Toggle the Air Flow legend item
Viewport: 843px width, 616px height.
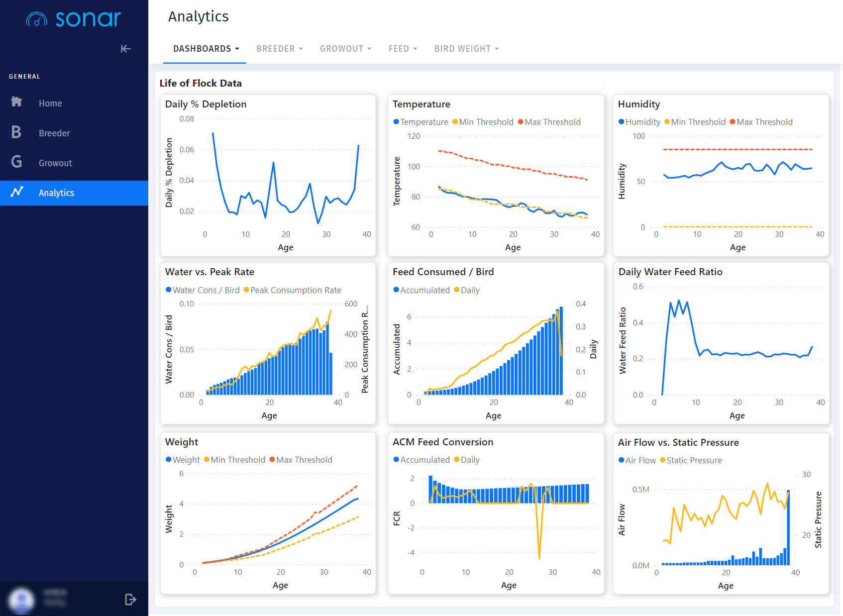coord(637,460)
